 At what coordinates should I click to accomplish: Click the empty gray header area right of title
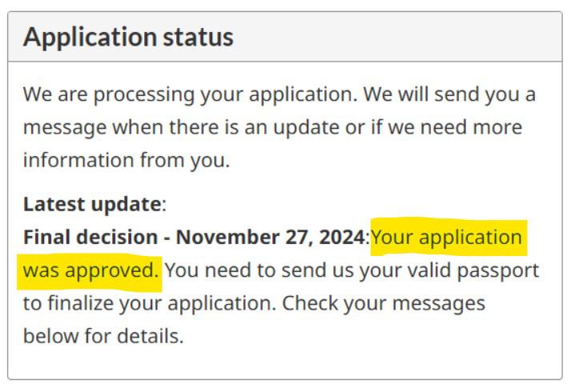point(400,37)
